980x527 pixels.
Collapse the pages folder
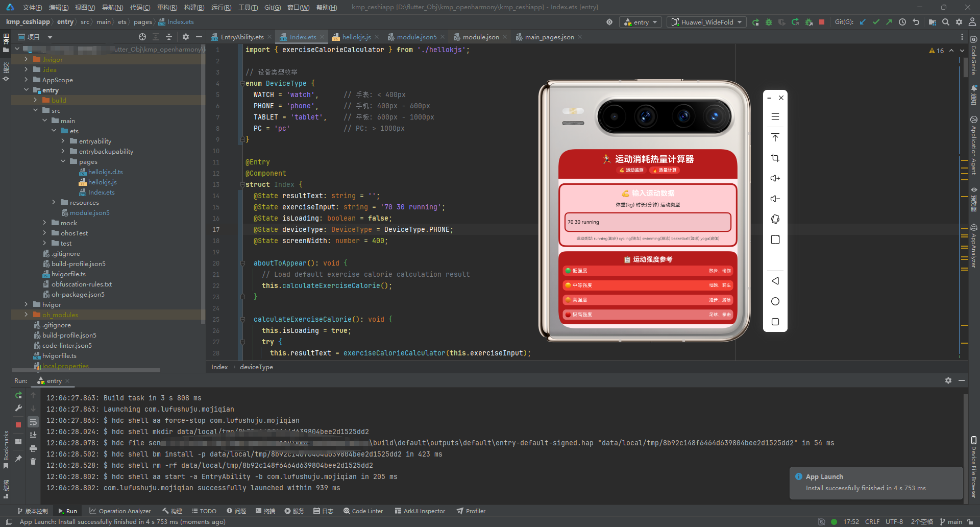pos(63,161)
